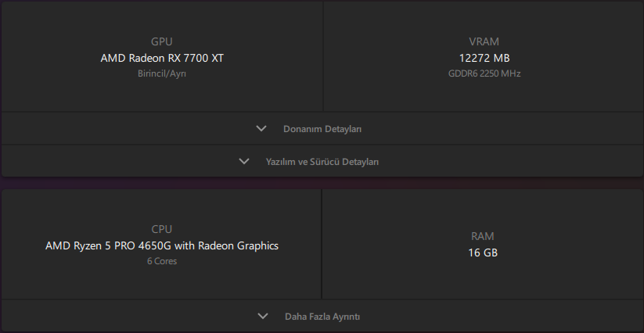Click the VRAM heading label

click(484, 41)
